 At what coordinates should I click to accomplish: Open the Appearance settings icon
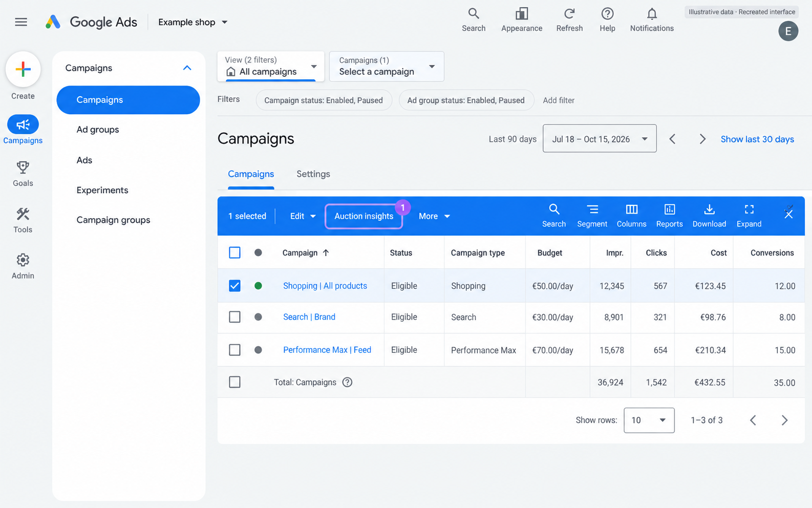click(522, 20)
